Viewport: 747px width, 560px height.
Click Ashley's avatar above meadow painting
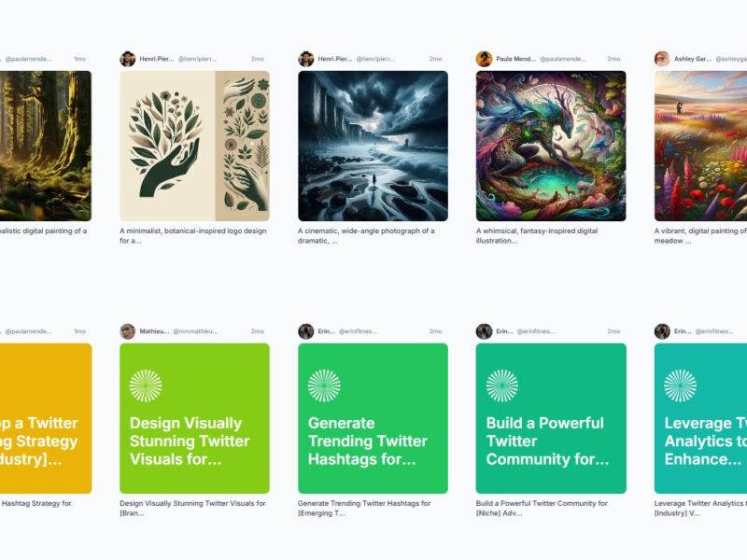coord(662,59)
